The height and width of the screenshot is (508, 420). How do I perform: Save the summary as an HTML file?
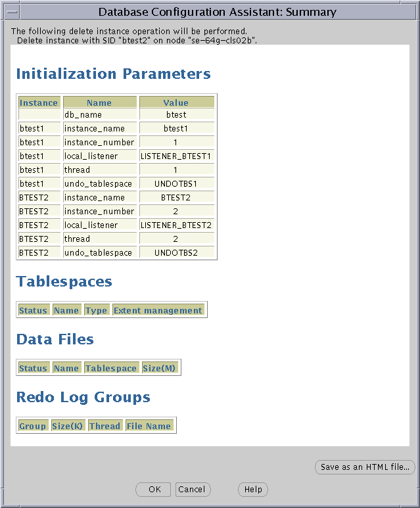(x=365, y=467)
